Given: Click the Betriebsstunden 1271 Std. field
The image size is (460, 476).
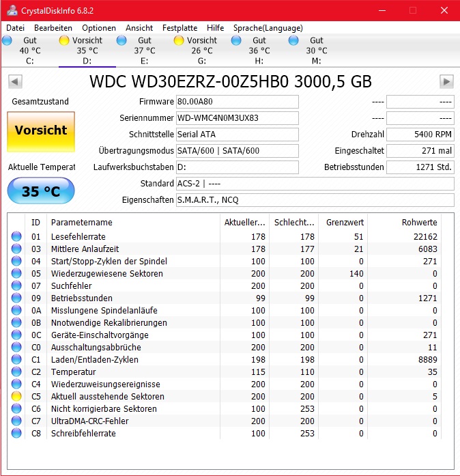Looking at the screenshot, I should coord(420,167).
